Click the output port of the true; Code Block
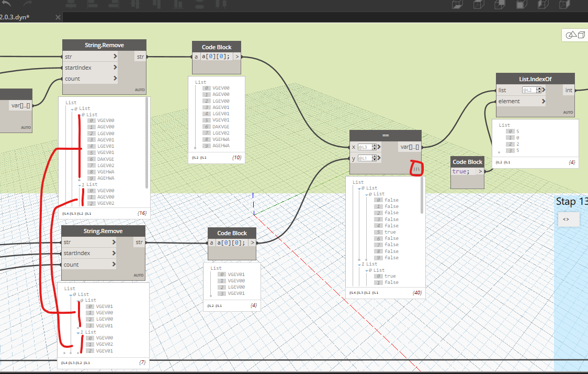This screenshot has width=588, height=374. coord(480,171)
